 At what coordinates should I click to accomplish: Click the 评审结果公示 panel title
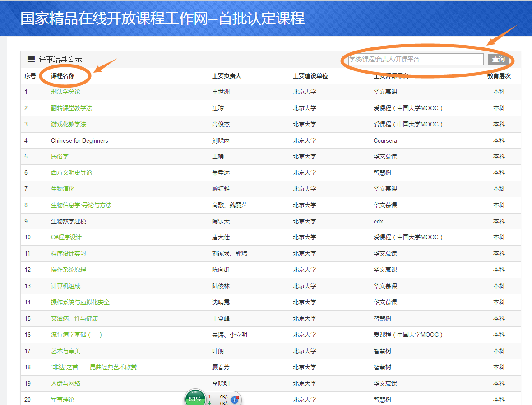60,59
